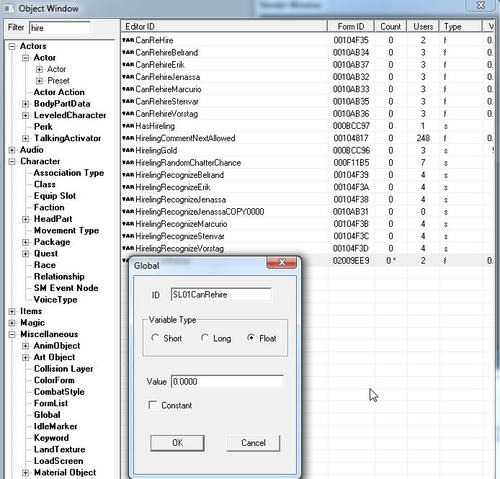Collapse the Actors tree category
This screenshot has height=479, width=500.
pyautogui.click(x=12, y=46)
